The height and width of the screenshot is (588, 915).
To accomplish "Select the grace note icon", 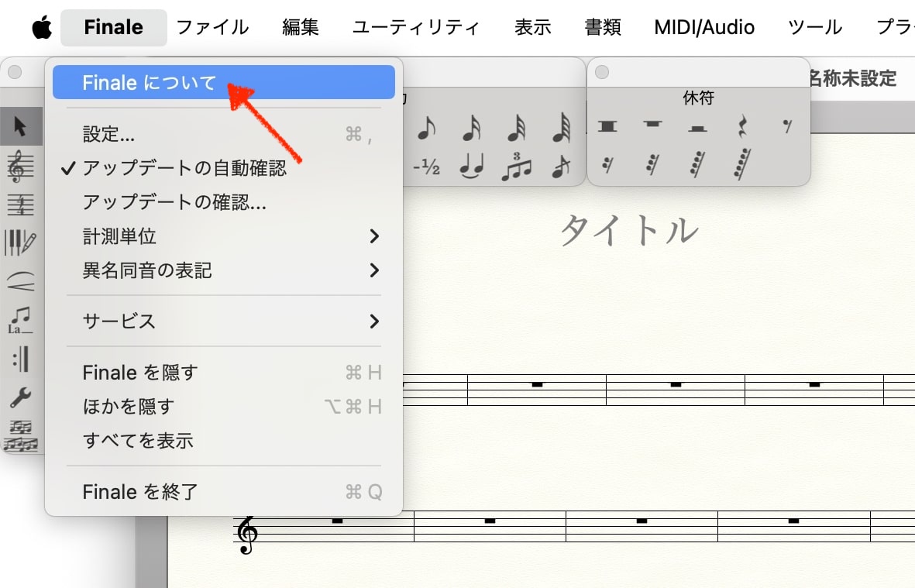I will 562,167.
